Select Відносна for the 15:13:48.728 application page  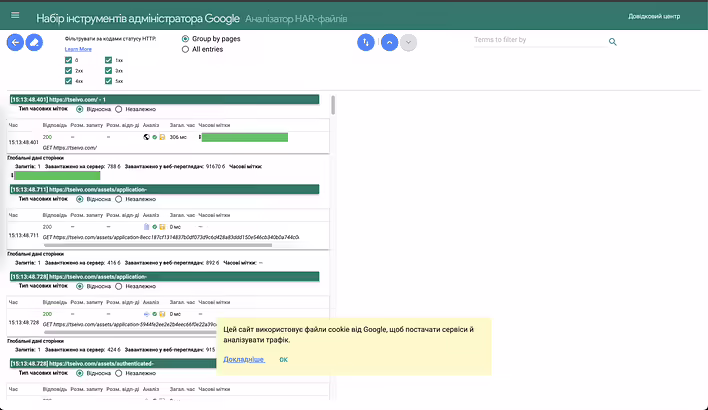[79, 286]
